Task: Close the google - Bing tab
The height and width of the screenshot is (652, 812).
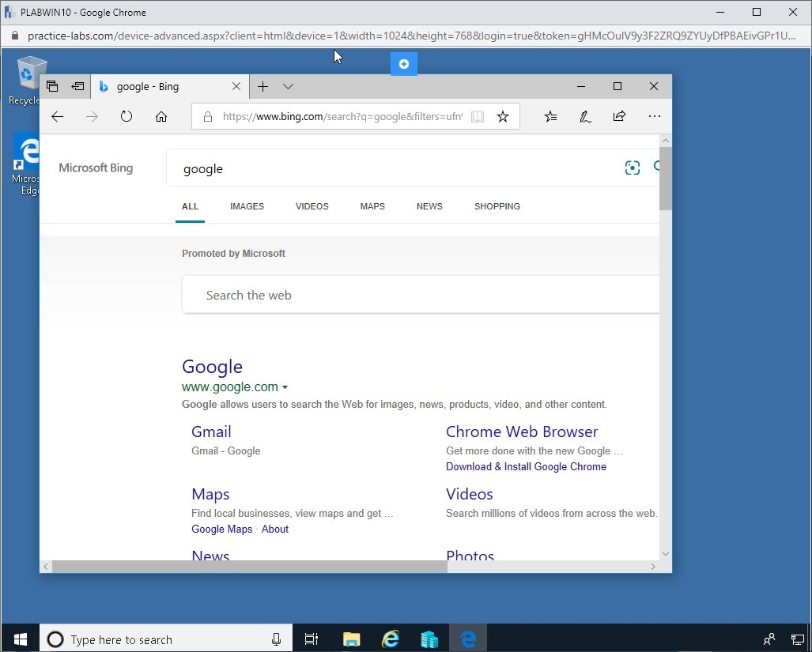Action: point(236,86)
